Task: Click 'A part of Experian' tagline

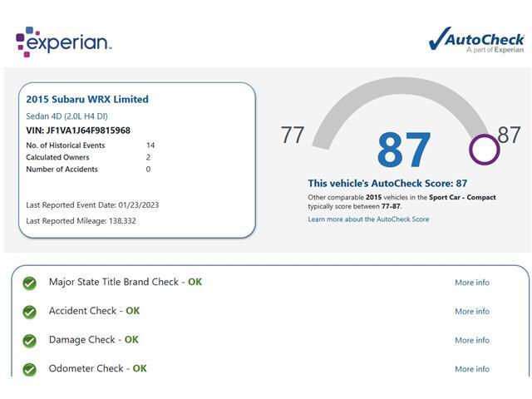Action: (495, 50)
